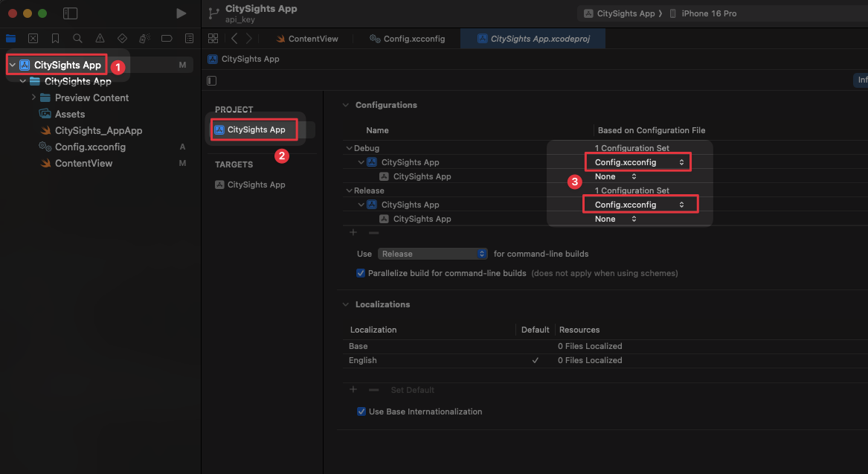This screenshot has height=474, width=868.
Task: Click the Name column header
Action: click(377, 130)
